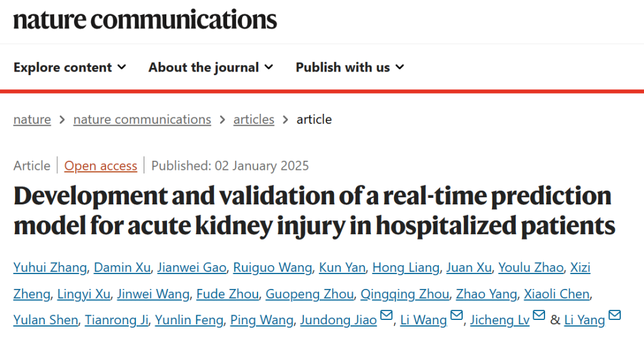The width and height of the screenshot is (644, 342).
Task: Click the Hong Liang author link
Action: (x=406, y=268)
